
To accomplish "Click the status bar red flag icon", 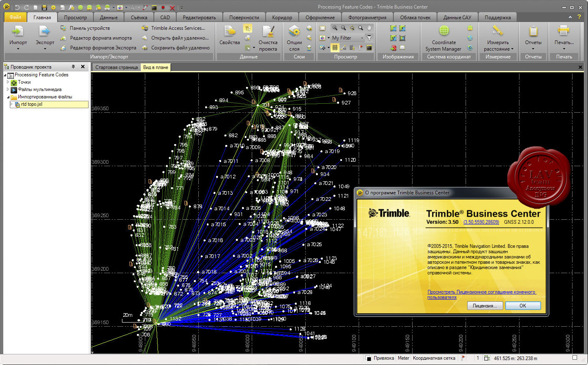I will [x=463, y=358].
